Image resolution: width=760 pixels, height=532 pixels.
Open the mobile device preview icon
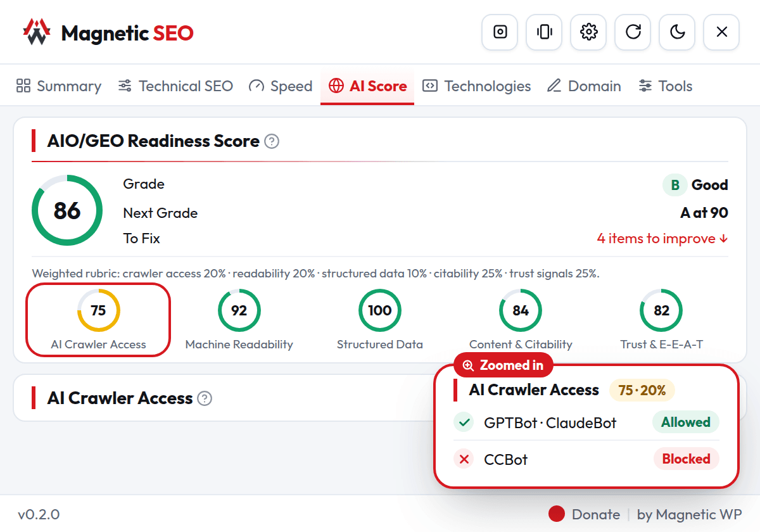(545, 32)
